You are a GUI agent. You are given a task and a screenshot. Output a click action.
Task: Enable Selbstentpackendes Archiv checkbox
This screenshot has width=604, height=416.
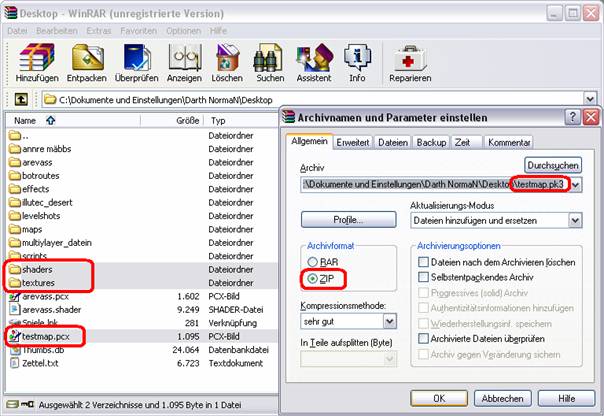coord(423,277)
